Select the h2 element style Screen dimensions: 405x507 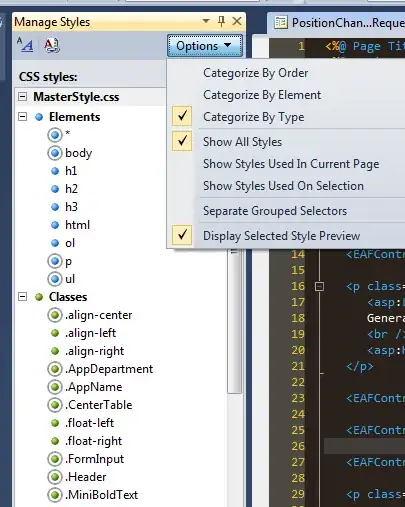(x=71, y=189)
